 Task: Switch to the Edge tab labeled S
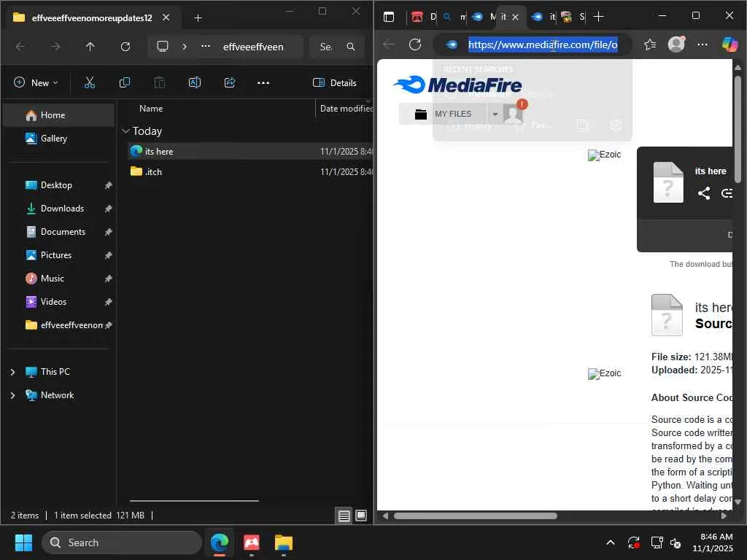point(573,17)
